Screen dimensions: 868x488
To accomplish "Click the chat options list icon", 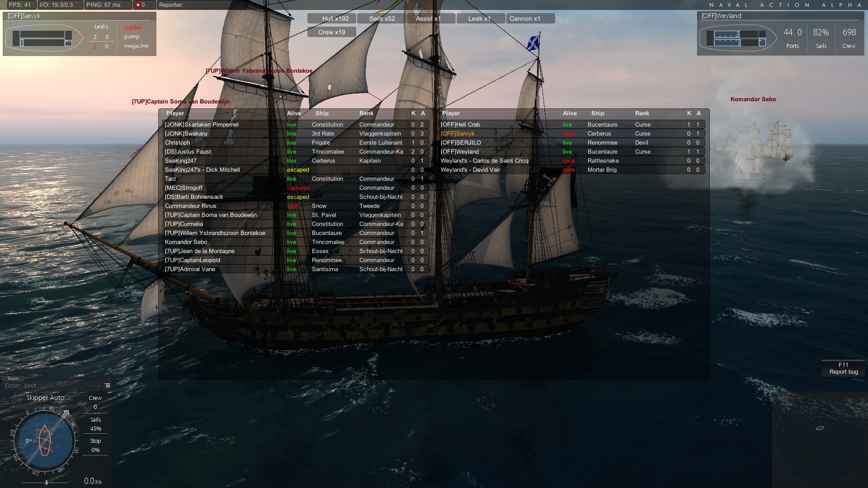I will [107, 385].
